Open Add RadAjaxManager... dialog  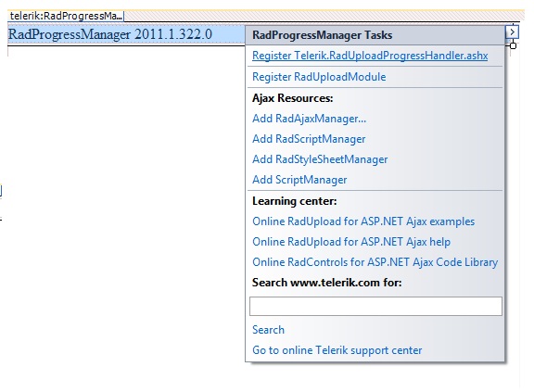(310, 119)
